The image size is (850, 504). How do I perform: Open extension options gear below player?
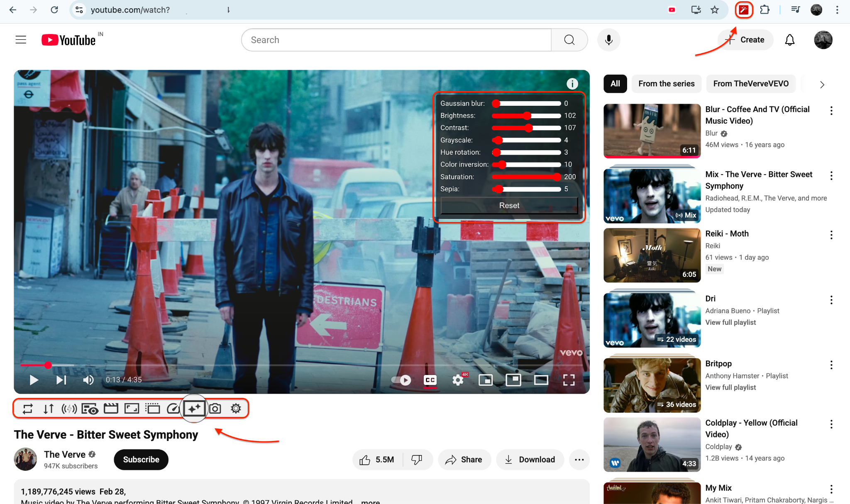coord(236,409)
